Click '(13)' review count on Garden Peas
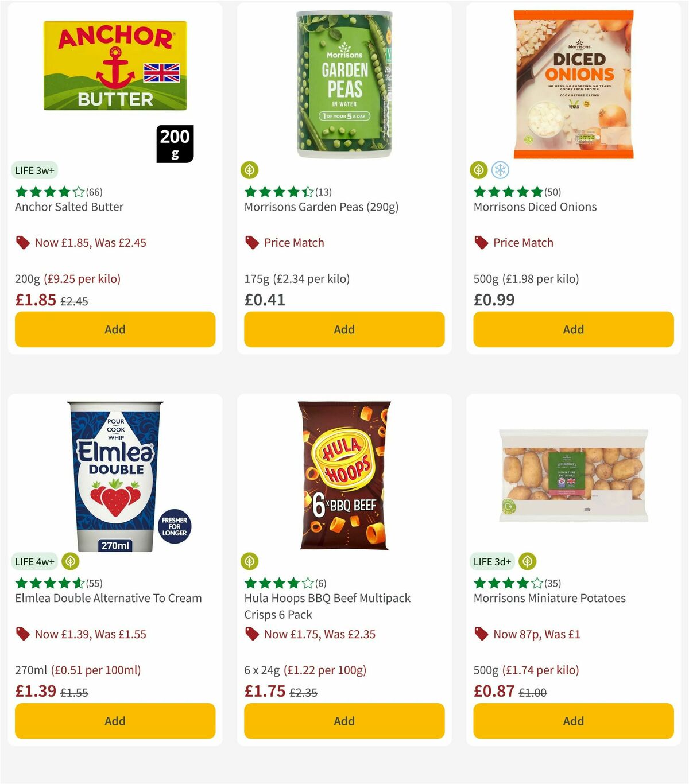The image size is (689, 784). pos(323,192)
